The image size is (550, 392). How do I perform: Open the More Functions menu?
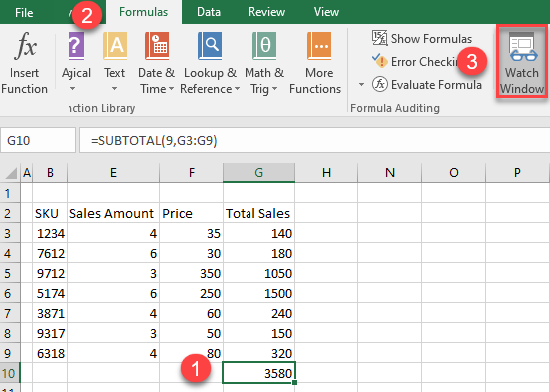coord(315,63)
